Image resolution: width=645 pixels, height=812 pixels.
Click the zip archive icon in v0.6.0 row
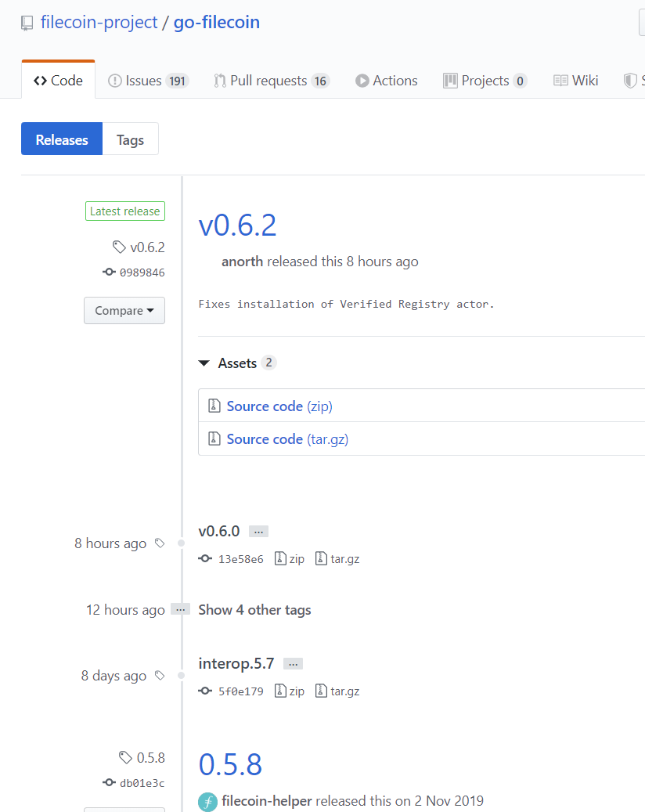click(x=280, y=558)
